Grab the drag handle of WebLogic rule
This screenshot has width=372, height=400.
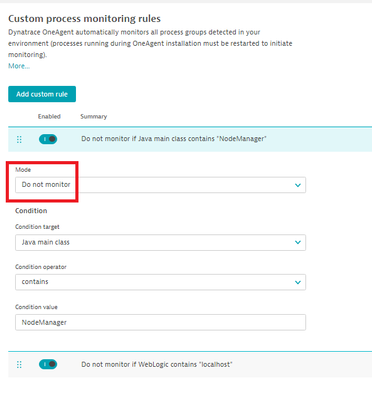(19, 365)
